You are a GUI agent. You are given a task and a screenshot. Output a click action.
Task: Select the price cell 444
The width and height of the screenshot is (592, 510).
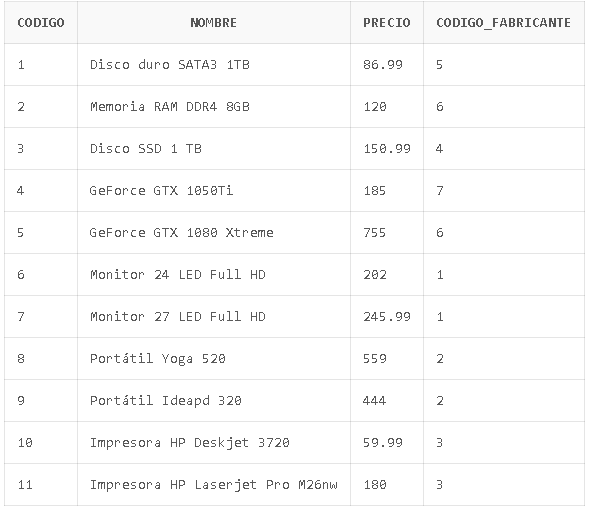[387, 401]
